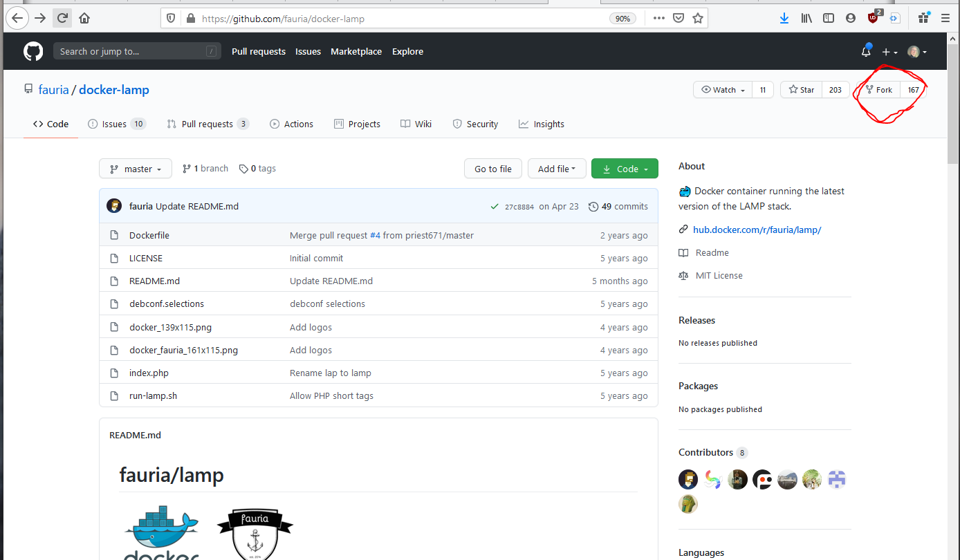Go back with the browser back arrow
The height and width of the screenshot is (560, 960).
[x=17, y=19]
